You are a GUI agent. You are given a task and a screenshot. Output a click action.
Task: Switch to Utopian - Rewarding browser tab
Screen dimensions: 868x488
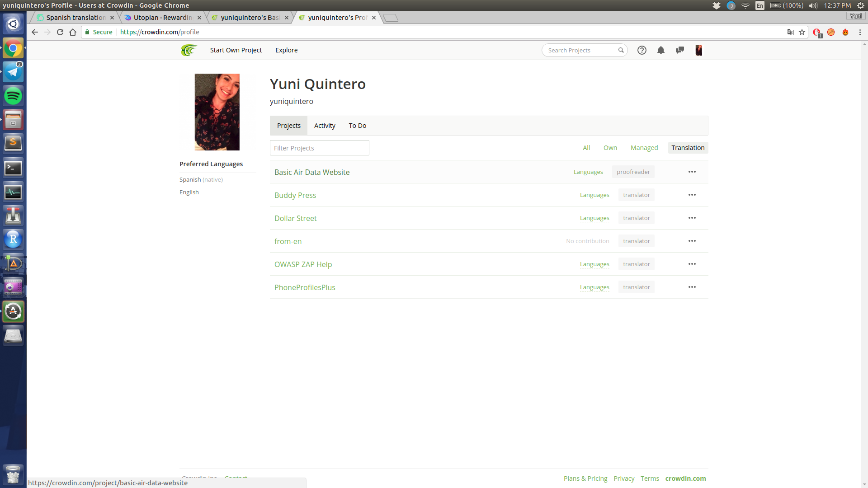point(163,18)
